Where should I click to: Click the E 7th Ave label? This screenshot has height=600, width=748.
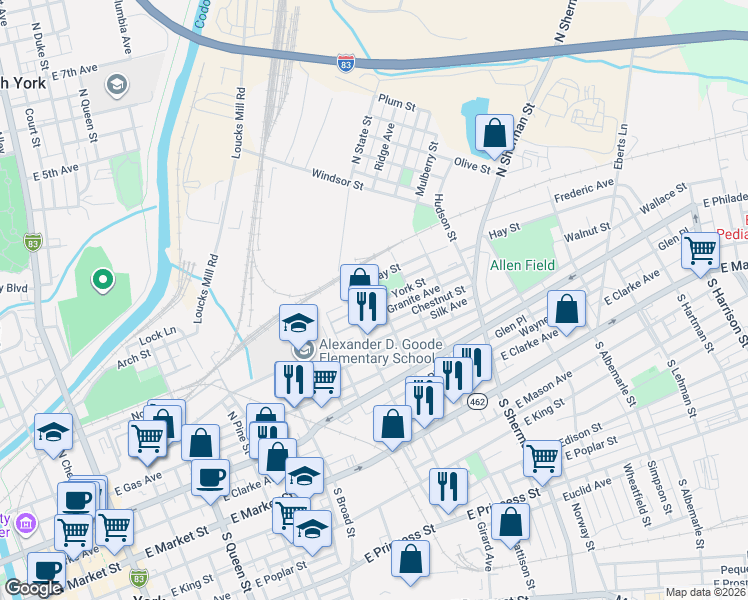(74, 72)
